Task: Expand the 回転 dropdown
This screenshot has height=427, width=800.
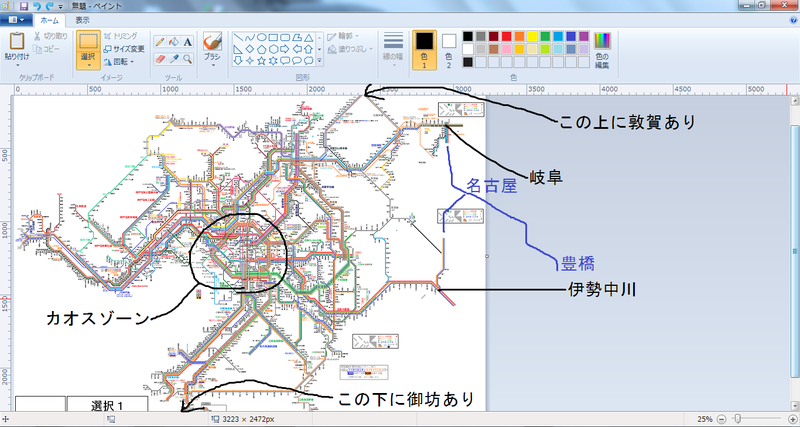Action: pyautogui.click(x=118, y=62)
